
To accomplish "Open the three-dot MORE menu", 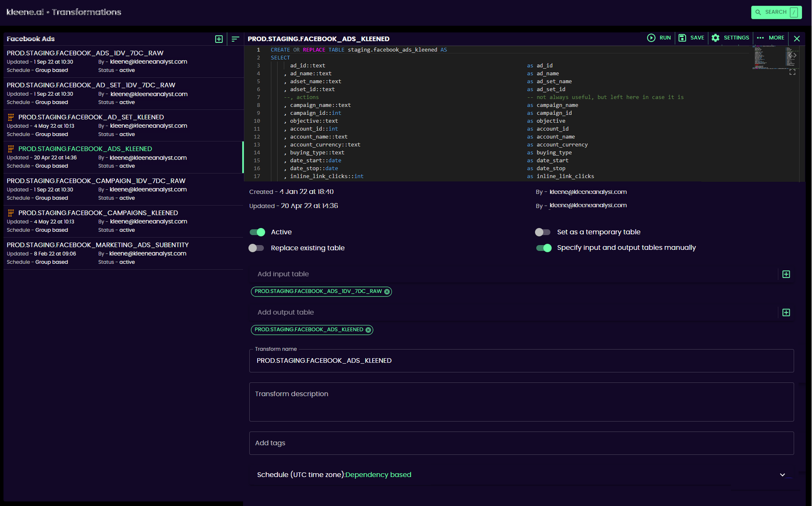I will coord(770,38).
